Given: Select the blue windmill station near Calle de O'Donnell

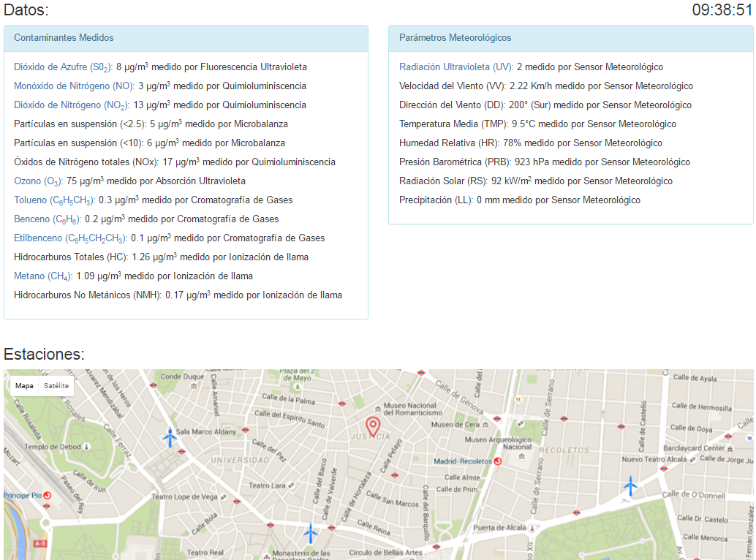Looking at the screenshot, I should 630,485.
